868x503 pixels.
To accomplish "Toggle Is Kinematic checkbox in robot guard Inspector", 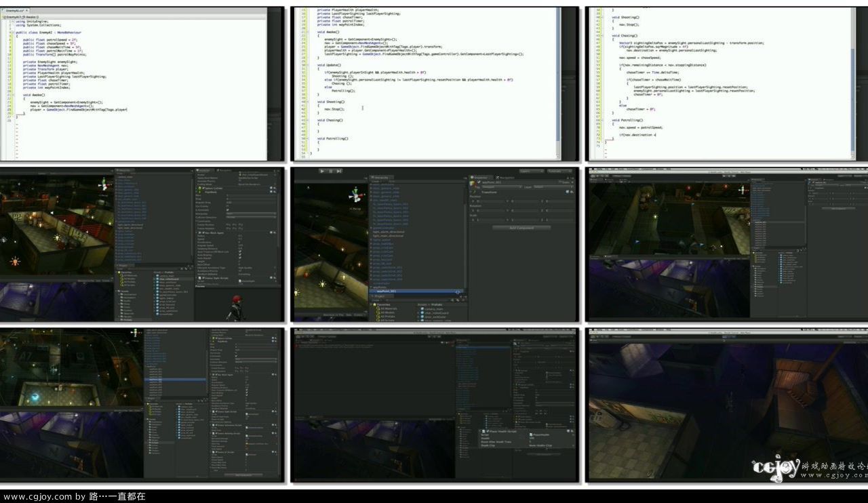I will pyautogui.click(x=227, y=210).
